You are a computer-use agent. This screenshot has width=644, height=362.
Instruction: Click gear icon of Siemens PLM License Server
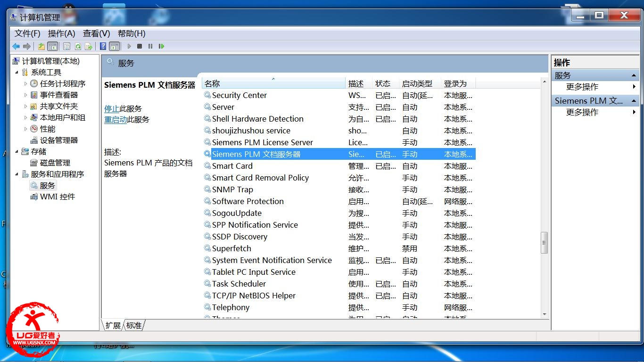[207, 142]
